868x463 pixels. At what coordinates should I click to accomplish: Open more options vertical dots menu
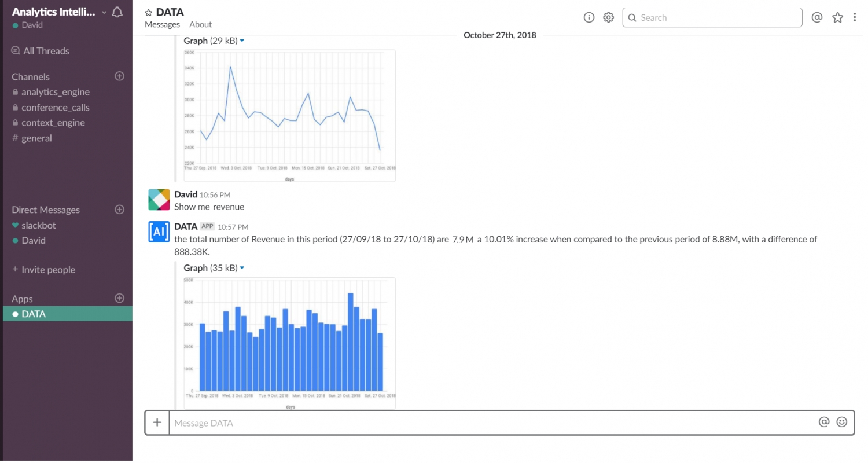(x=855, y=17)
